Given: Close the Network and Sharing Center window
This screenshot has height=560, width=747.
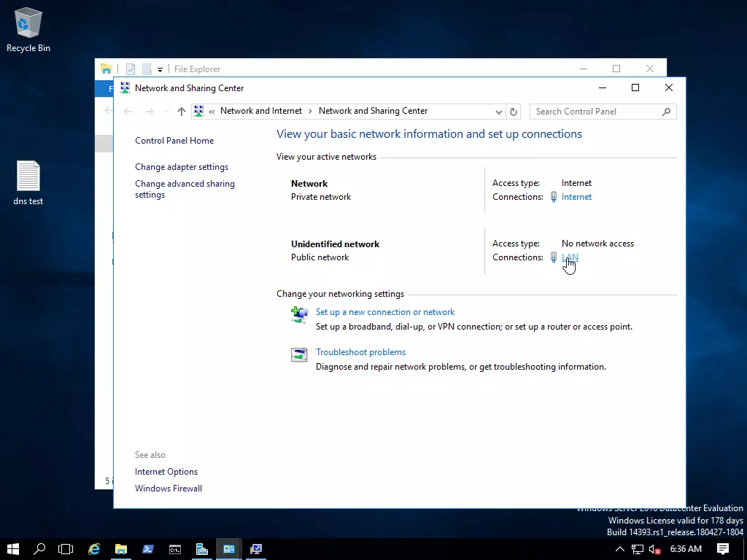Looking at the screenshot, I should 669,87.
